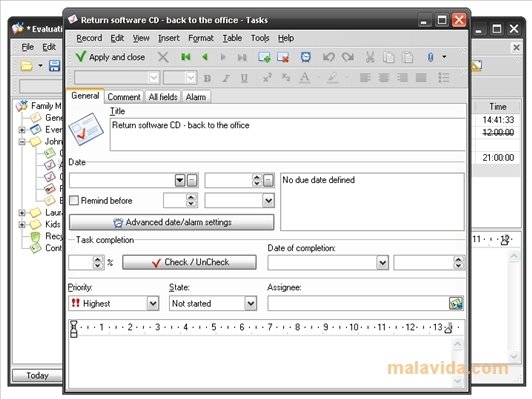Toggle italic formatting
The image size is (532, 399).
click(x=226, y=78)
